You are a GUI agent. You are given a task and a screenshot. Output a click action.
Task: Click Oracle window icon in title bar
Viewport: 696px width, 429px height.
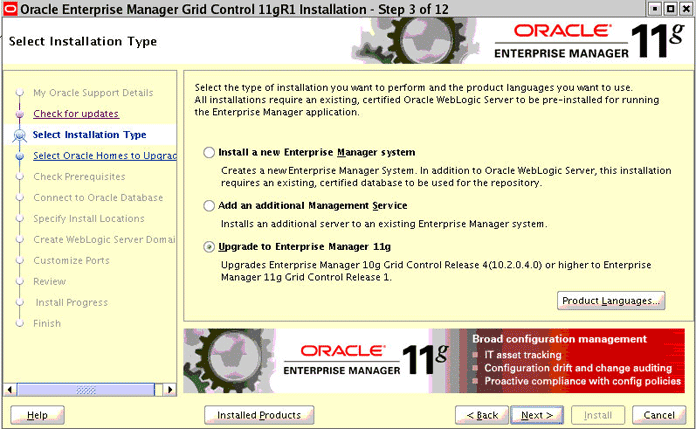[10, 9]
